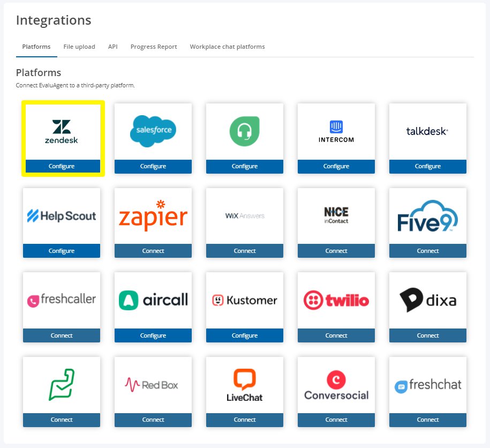Click the 'Connect EvaluAgent to a third-party platform' text
Screen dimensions: 490x448
[x=76, y=85]
